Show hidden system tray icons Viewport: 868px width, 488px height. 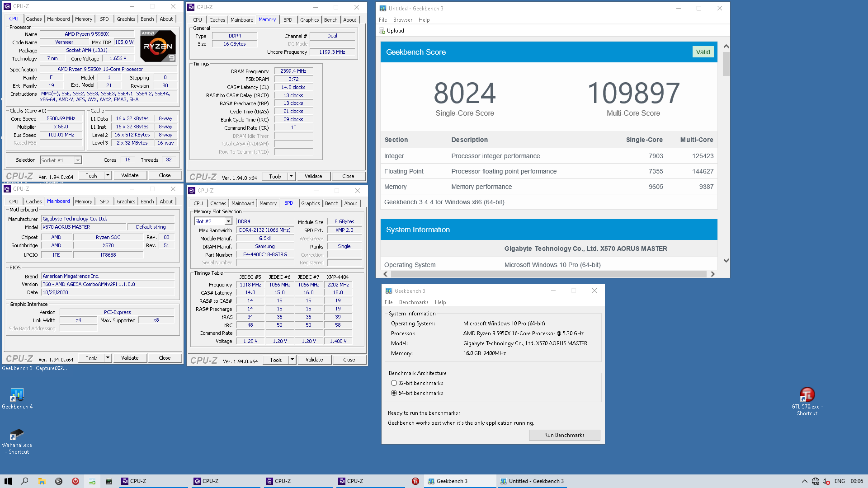tap(804, 481)
